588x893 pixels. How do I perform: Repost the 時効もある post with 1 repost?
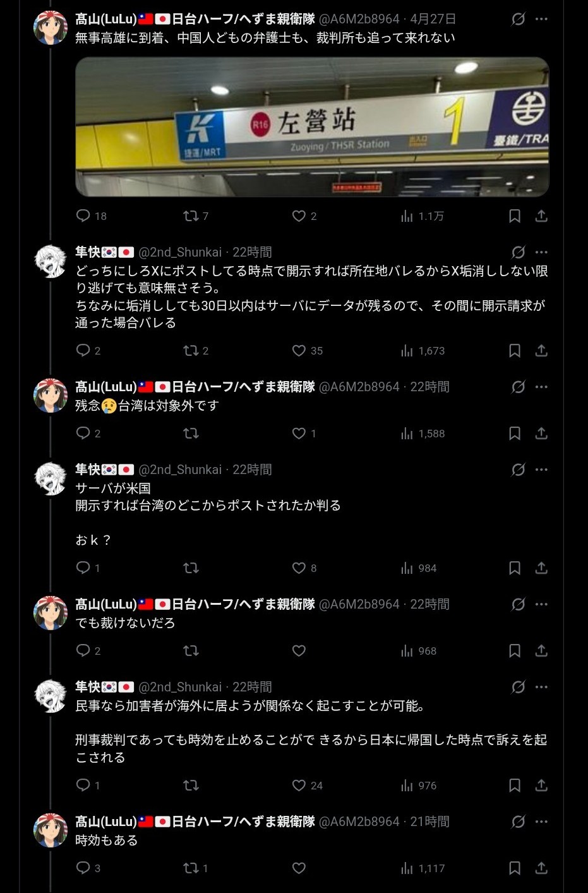point(196,868)
